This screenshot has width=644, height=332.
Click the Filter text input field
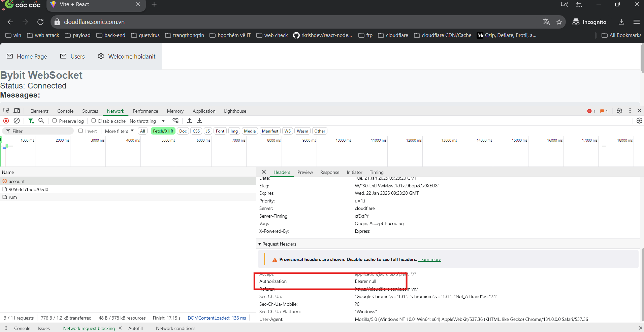coord(40,131)
